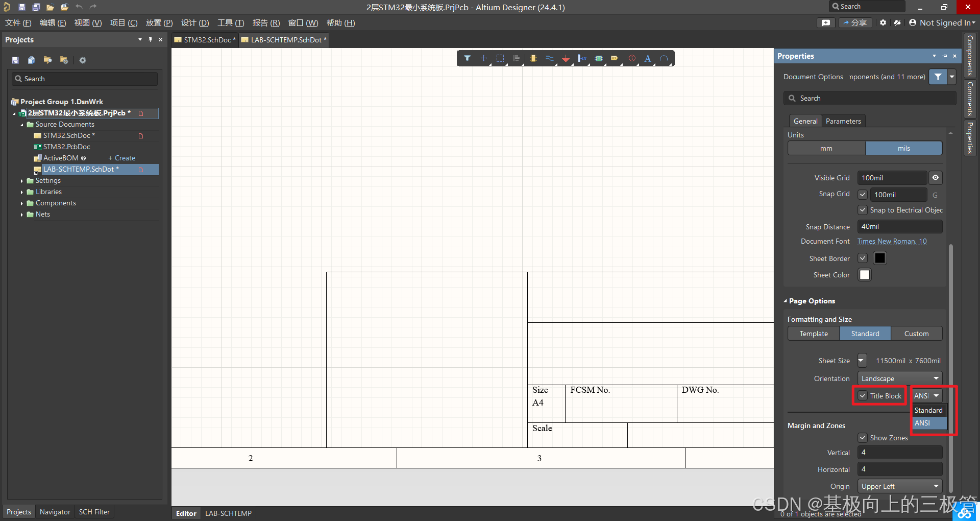This screenshot has height=521, width=980.
Task: Switch to Parameters tab in Properties
Action: click(843, 121)
